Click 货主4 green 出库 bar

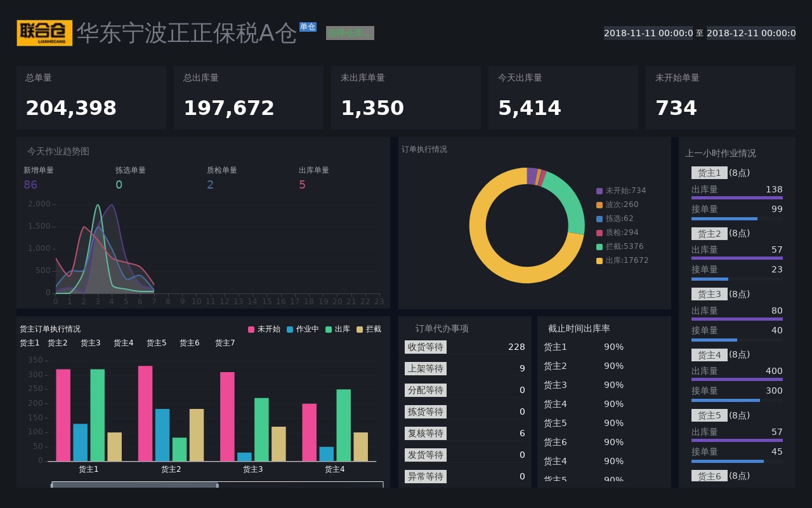[344, 425]
